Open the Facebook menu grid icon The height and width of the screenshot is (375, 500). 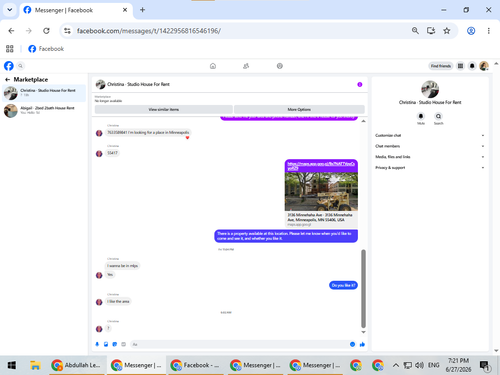pyautogui.click(x=460, y=66)
